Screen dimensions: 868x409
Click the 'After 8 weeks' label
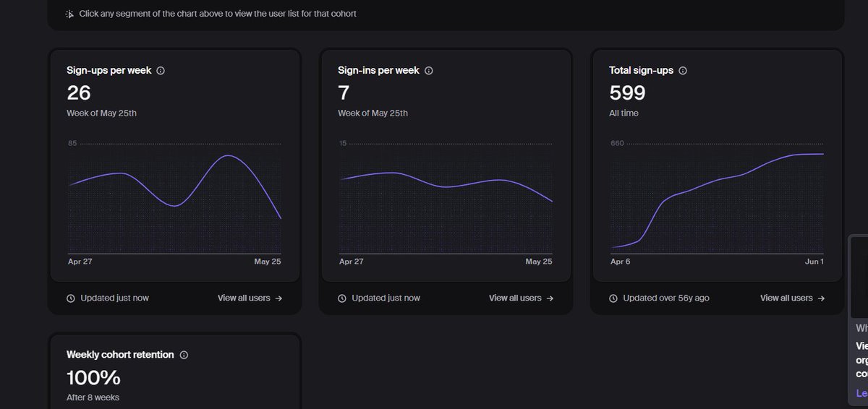(93, 397)
